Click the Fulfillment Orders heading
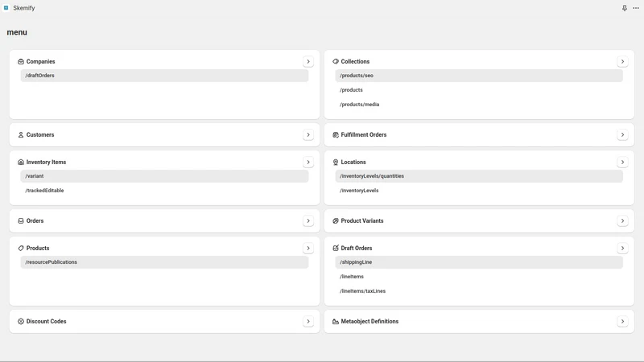 (x=364, y=134)
